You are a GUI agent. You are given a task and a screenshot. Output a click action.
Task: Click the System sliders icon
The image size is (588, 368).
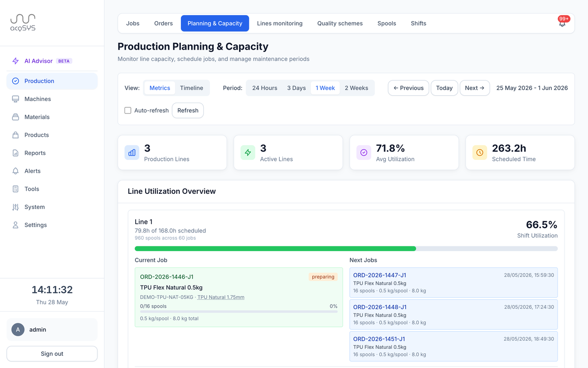pos(16,207)
